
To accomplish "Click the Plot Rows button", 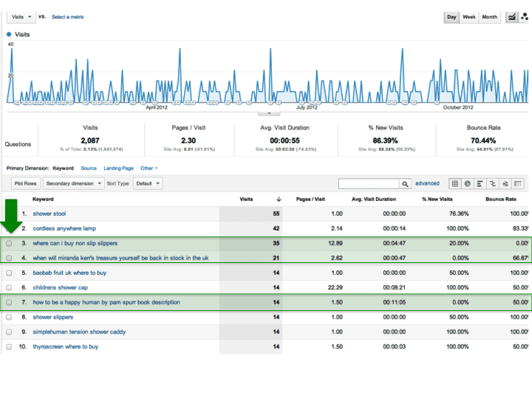I will (25, 183).
